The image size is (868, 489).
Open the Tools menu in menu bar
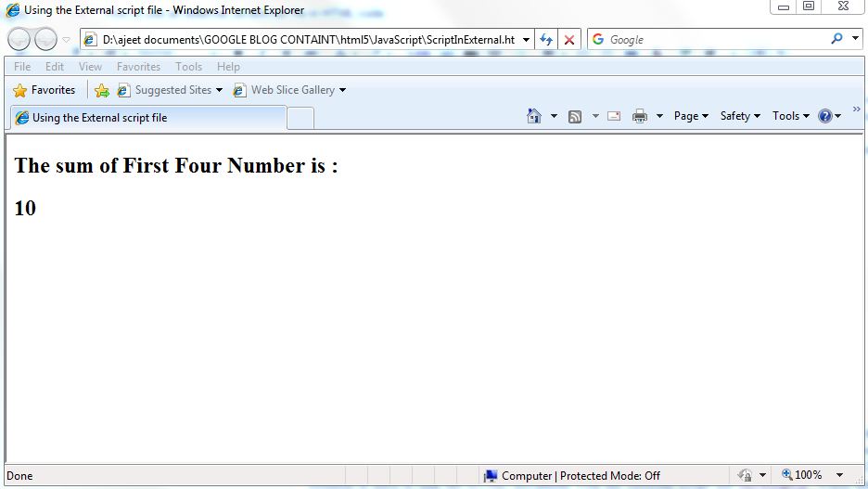[x=189, y=67]
